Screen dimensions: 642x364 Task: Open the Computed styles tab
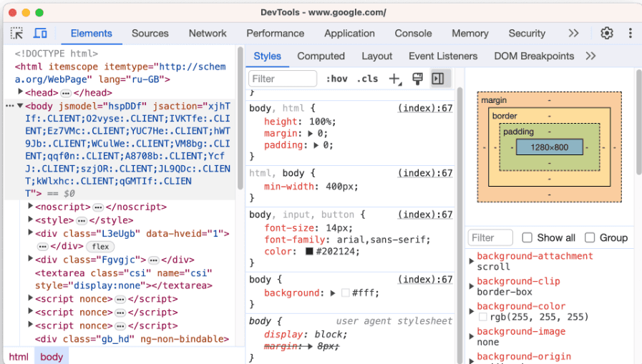321,56
